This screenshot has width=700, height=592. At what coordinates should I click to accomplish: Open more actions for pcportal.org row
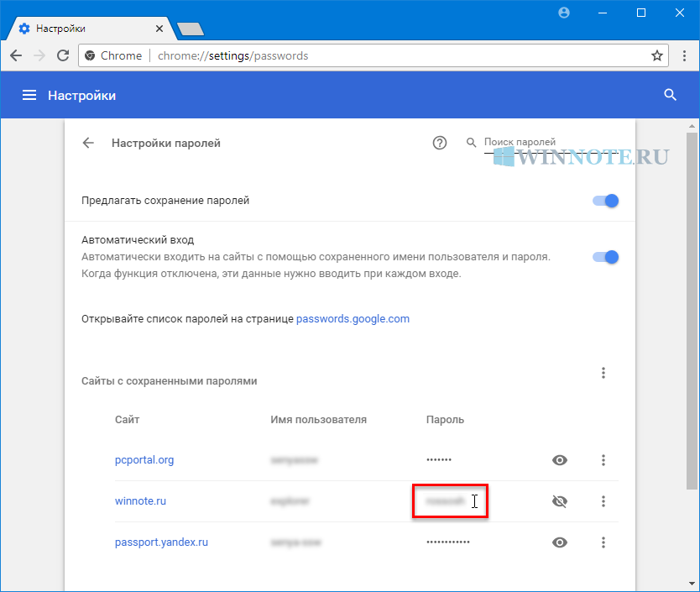coord(603,460)
